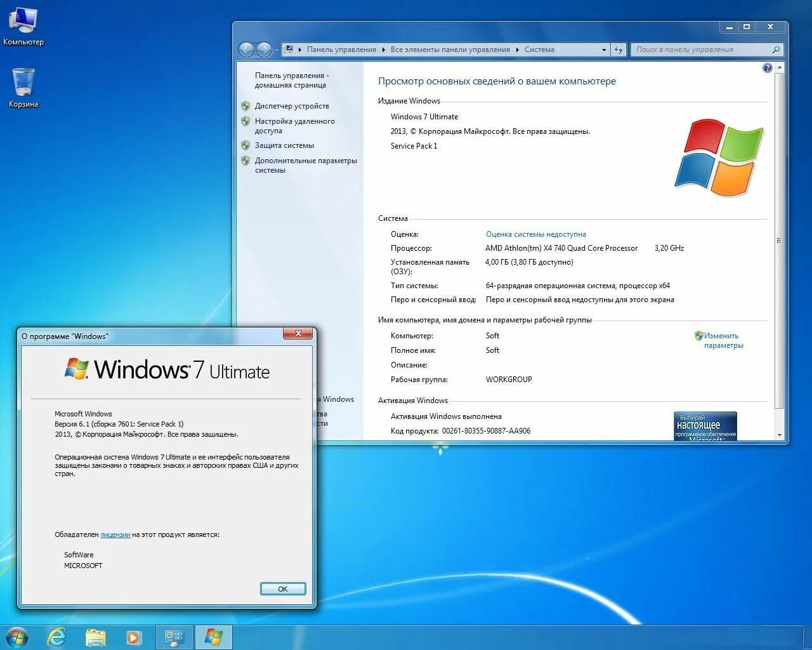This screenshot has width=812, height=650.
Task: Click the search magnifier icon
Action: coord(776,50)
